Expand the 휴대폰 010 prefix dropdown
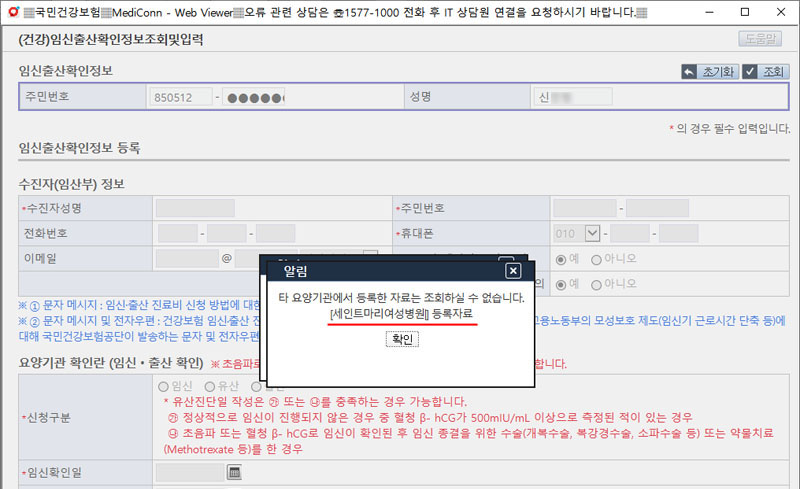 tap(593, 233)
